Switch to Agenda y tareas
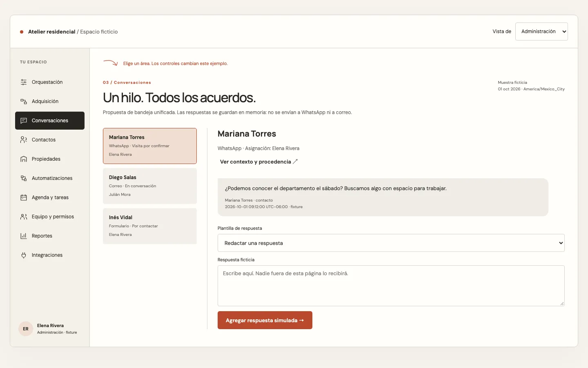588x368 pixels. [x=50, y=197]
